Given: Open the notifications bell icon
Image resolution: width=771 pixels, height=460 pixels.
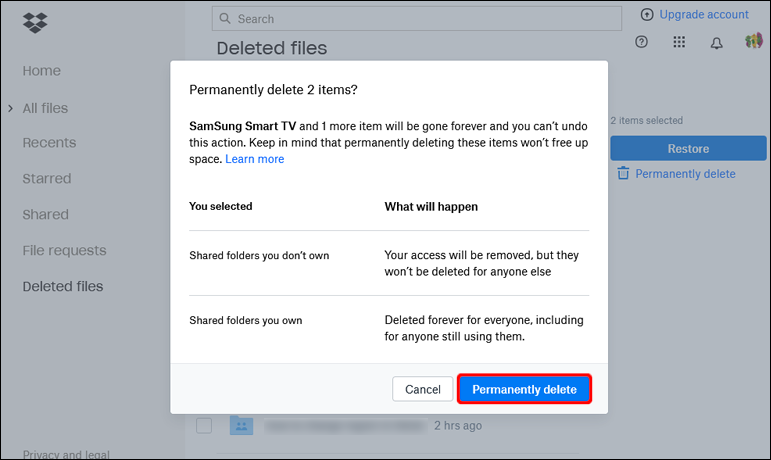Looking at the screenshot, I should [716, 42].
